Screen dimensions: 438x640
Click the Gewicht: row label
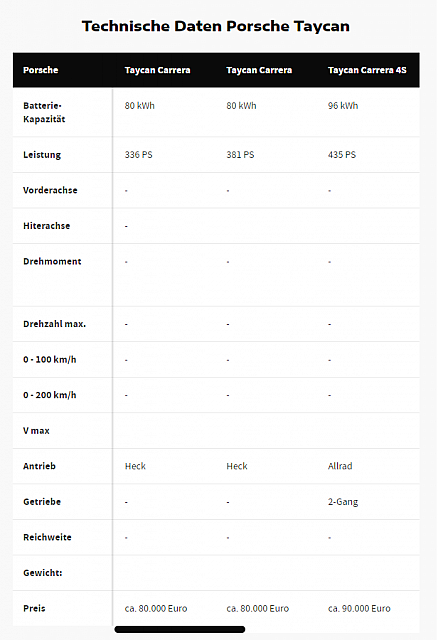point(42,573)
